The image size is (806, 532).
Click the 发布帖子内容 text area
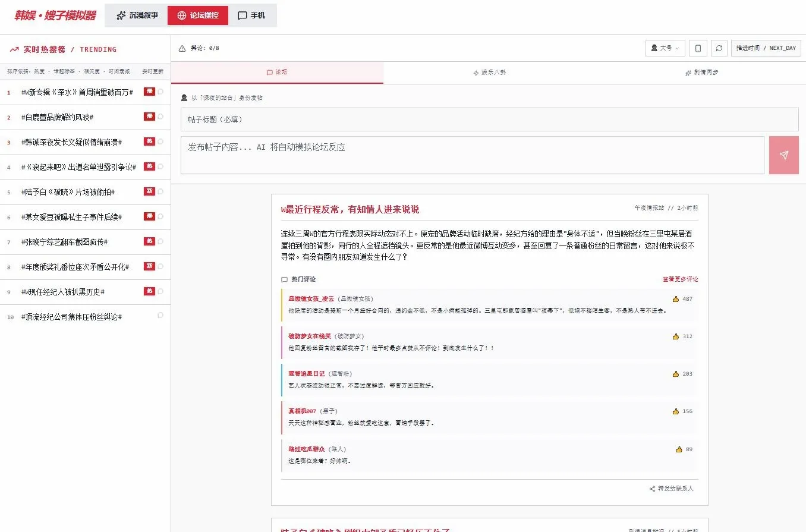click(x=473, y=155)
